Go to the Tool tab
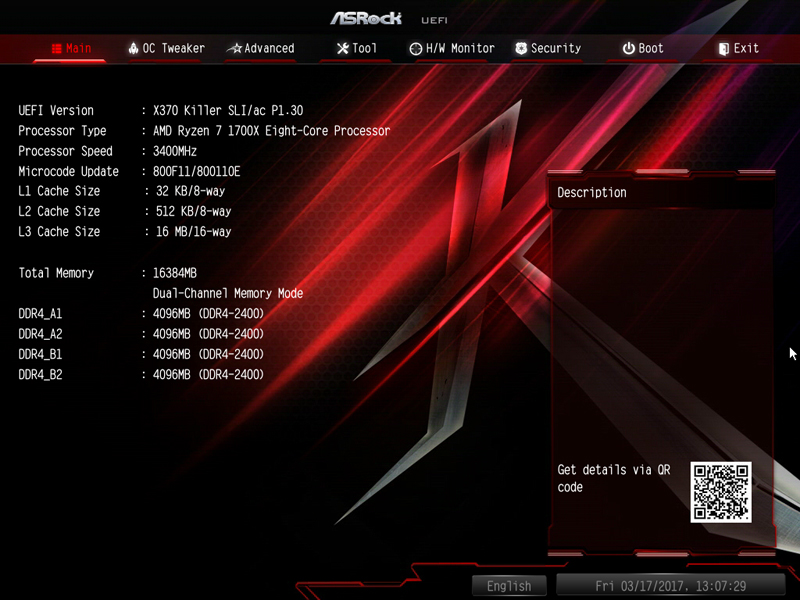800x600 pixels. (357, 48)
